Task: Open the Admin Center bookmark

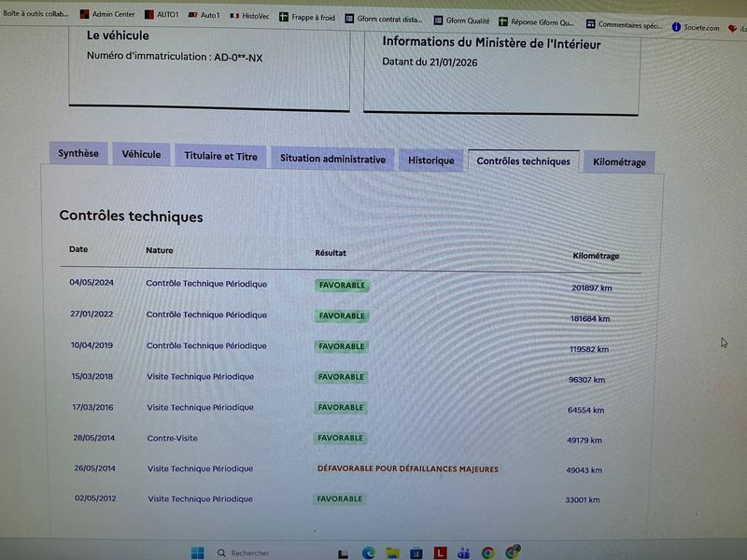Action: [107, 14]
